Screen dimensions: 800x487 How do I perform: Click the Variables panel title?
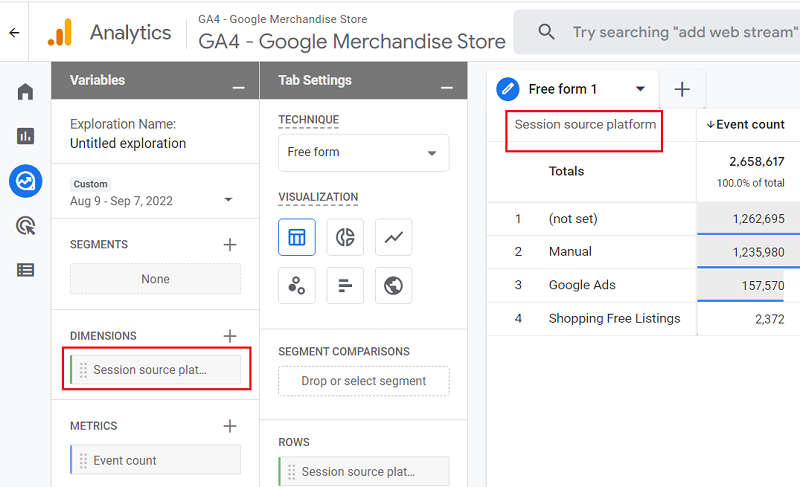(x=97, y=80)
